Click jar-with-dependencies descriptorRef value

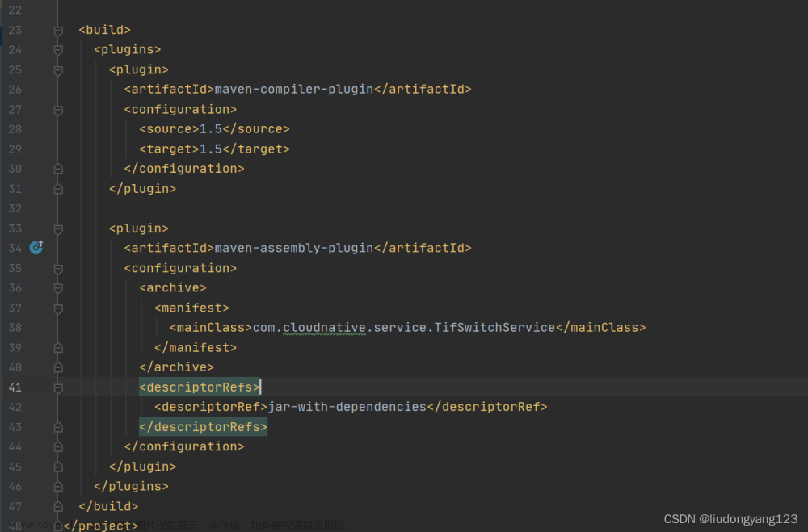point(347,407)
